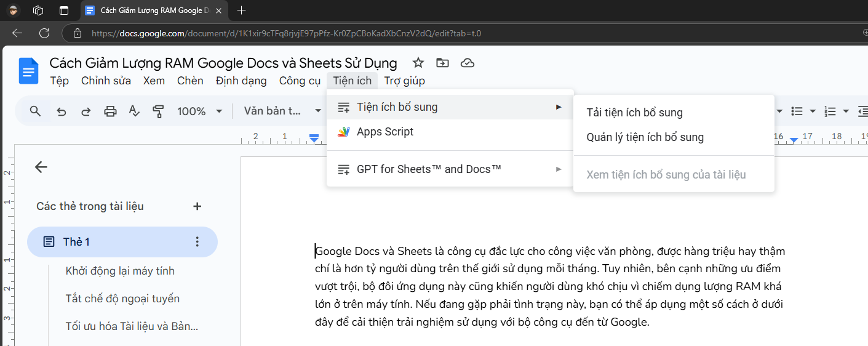
Task: Click the move to folder icon
Action: 442,63
